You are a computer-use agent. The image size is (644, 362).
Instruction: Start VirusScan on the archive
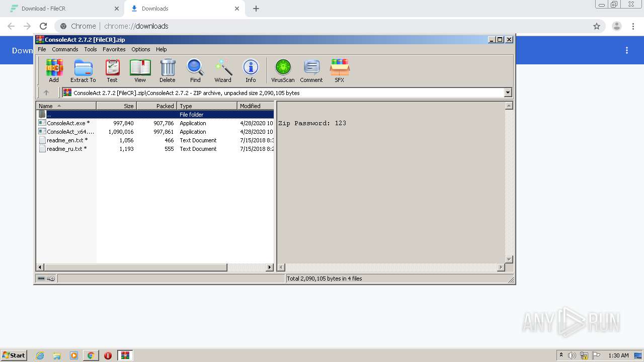click(283, 70)
